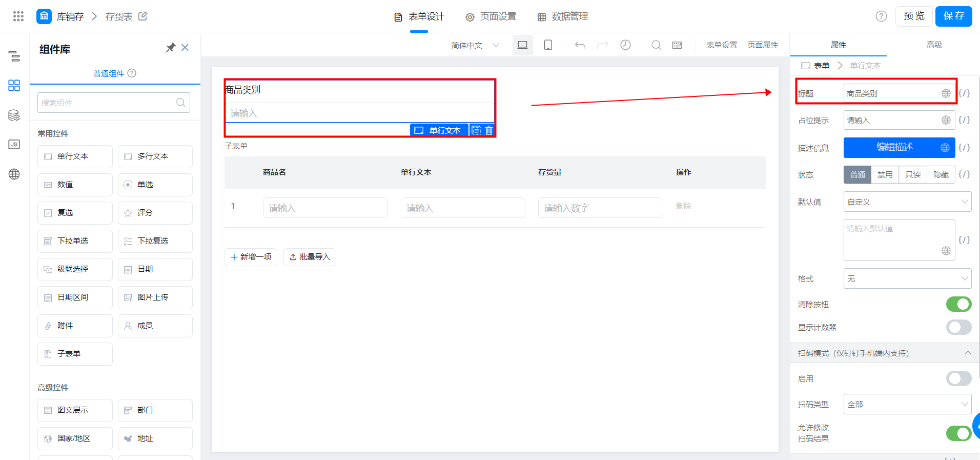This screenshot has height=460, width=980.
Task: Open the outline tree sidebar icon
Action: 14,56
